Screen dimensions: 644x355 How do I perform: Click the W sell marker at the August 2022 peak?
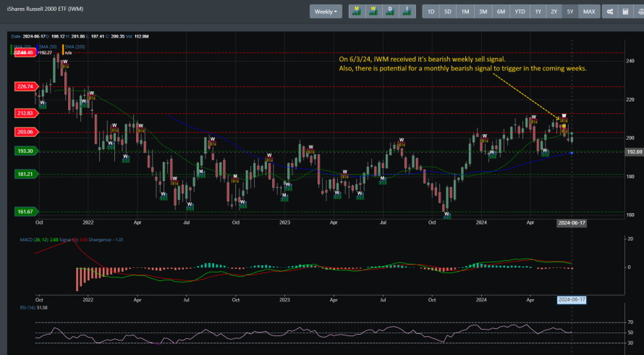tap(212, 141)
